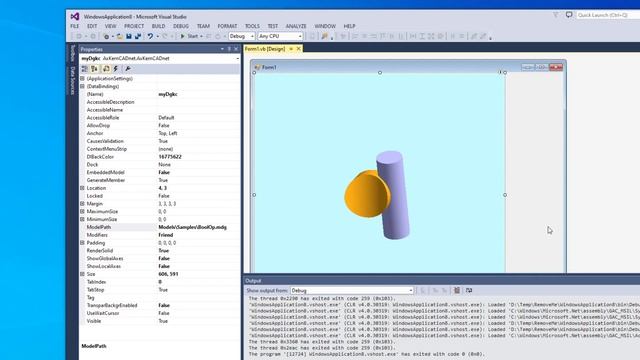Click the feedback speech bubble icon
The width and height of the screenshot is (640, 360).
(569, 15)
